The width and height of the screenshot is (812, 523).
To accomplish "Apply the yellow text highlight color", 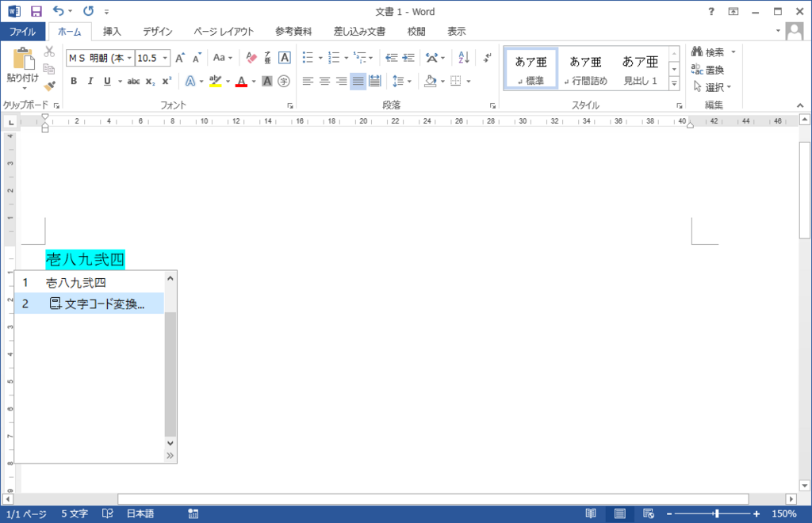I will [215, 81].
